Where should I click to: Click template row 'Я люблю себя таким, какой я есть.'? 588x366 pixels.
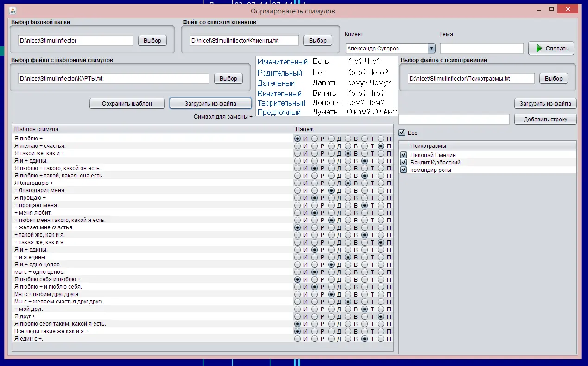tap(152, 323)
